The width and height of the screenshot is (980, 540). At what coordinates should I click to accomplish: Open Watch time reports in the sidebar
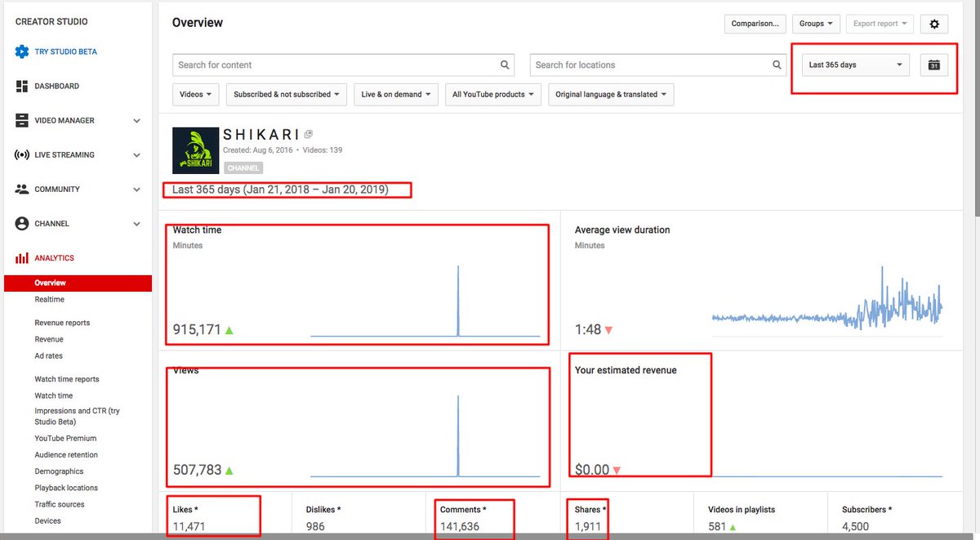click(67, 379)
